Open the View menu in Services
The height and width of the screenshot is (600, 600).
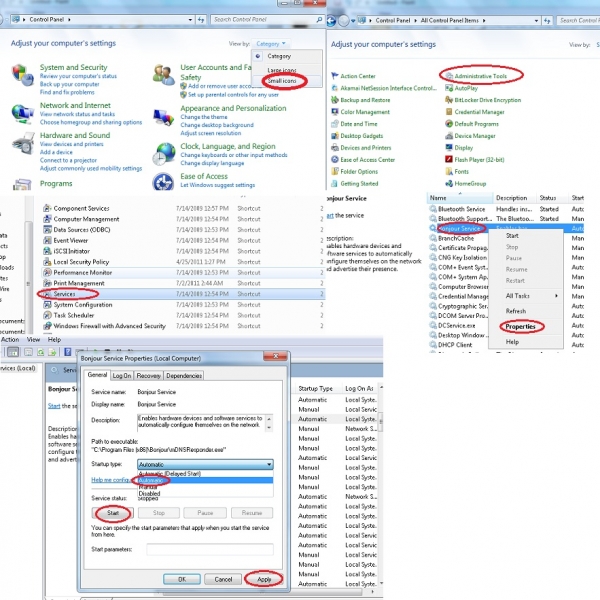[33, 339]
